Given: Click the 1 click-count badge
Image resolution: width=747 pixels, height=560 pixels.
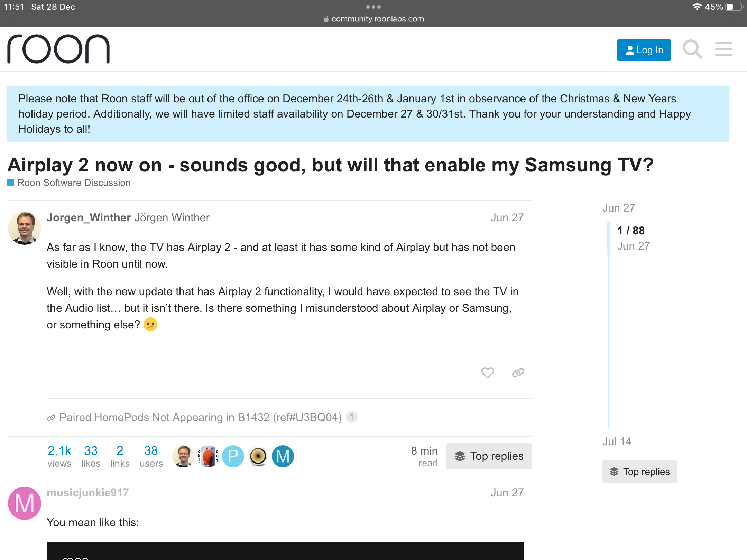Looking at the screenshot, I should point(352,417).
